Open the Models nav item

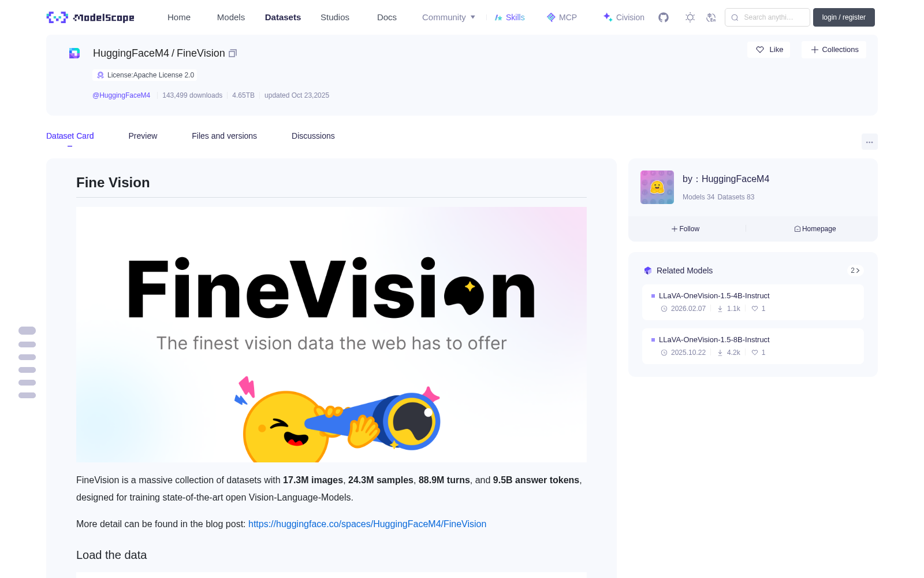[x=231, y=17]
